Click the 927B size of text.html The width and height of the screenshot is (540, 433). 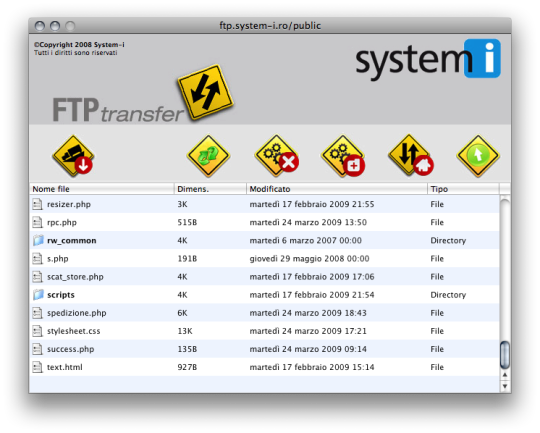click(x=187, y=367)
